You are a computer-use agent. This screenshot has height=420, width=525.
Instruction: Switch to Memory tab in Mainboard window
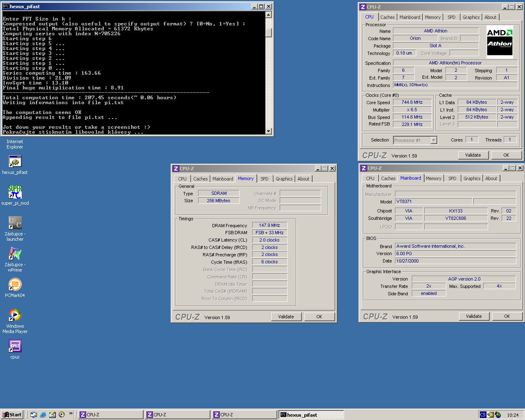point(433,178)
